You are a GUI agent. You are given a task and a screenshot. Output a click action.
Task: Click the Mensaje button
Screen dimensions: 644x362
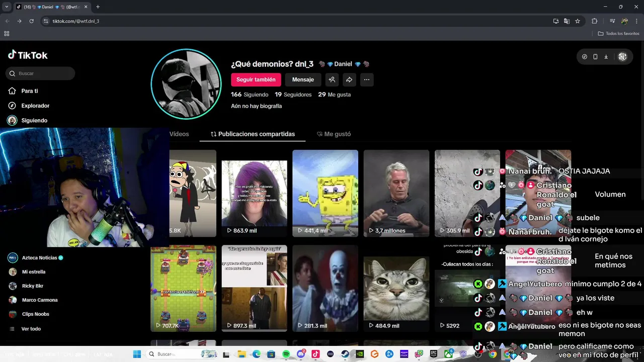303,79
